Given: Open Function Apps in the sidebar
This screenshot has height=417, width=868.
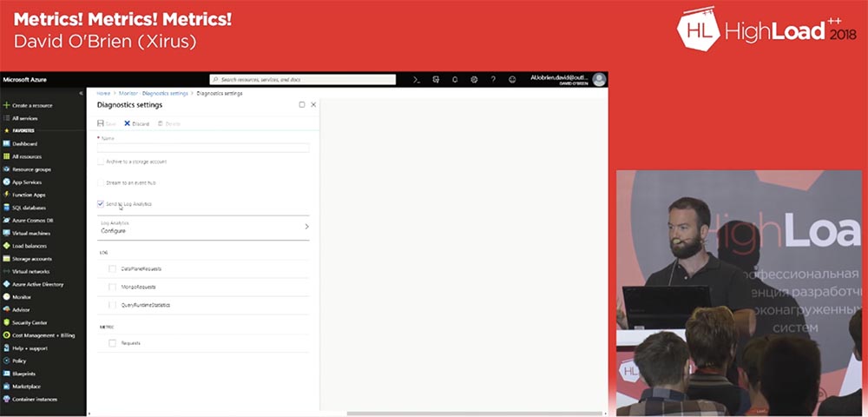Looking at the screenshot, I should [29, 195].
